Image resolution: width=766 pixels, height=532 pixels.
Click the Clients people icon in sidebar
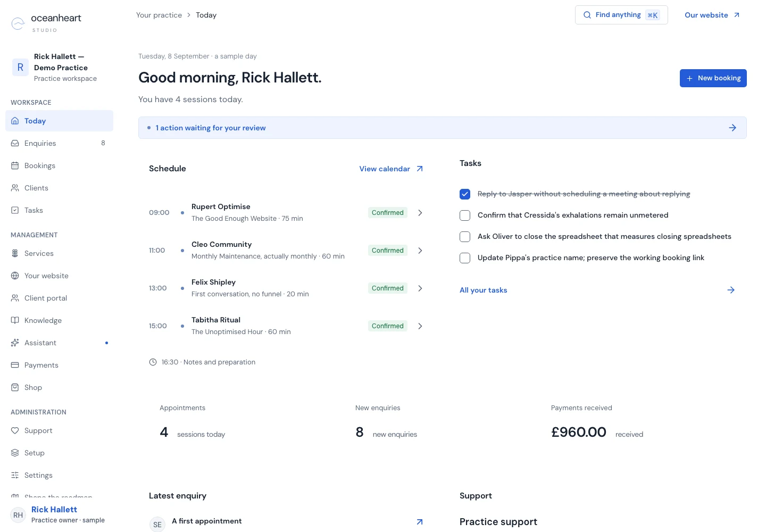[15, 188]
